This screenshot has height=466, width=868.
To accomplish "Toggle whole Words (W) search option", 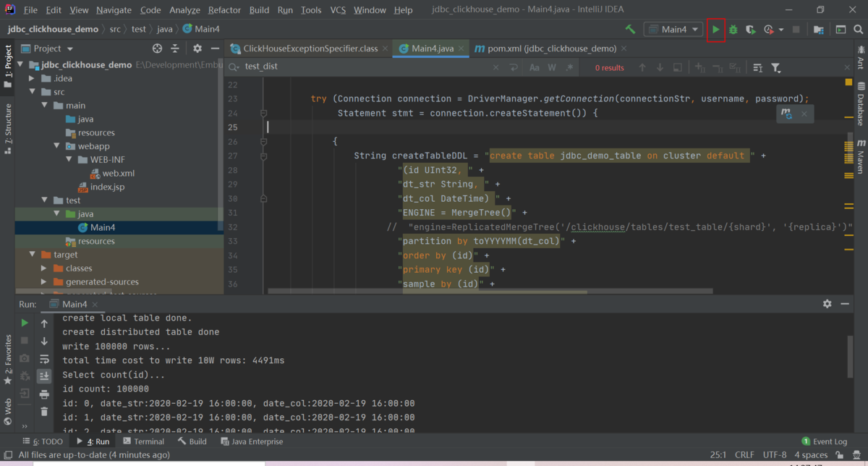I will point(552,67).
